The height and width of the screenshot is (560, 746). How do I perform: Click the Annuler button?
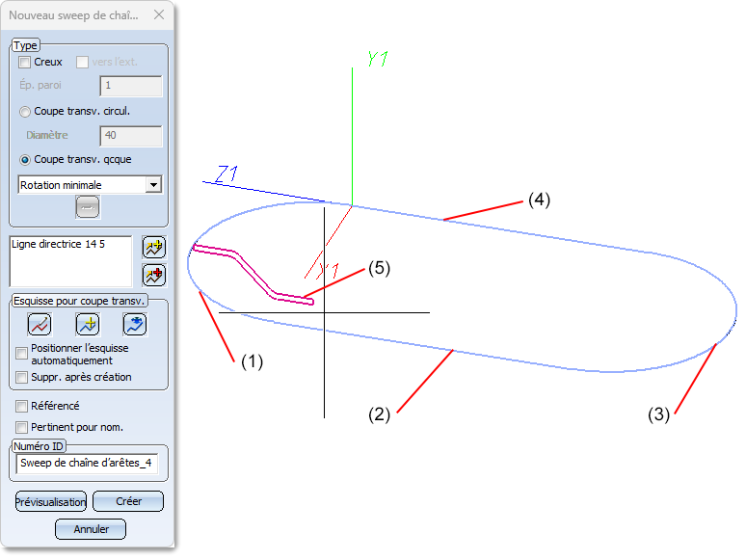91,529
